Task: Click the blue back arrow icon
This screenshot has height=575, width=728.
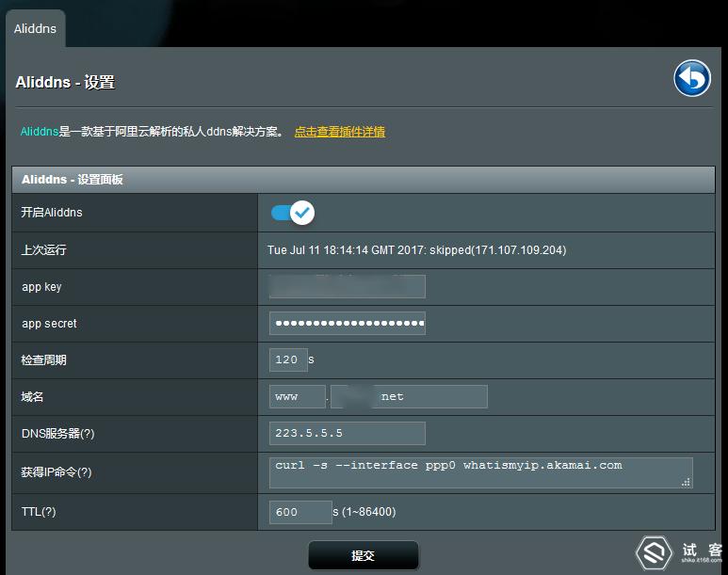Action: (x=692, y=78)
